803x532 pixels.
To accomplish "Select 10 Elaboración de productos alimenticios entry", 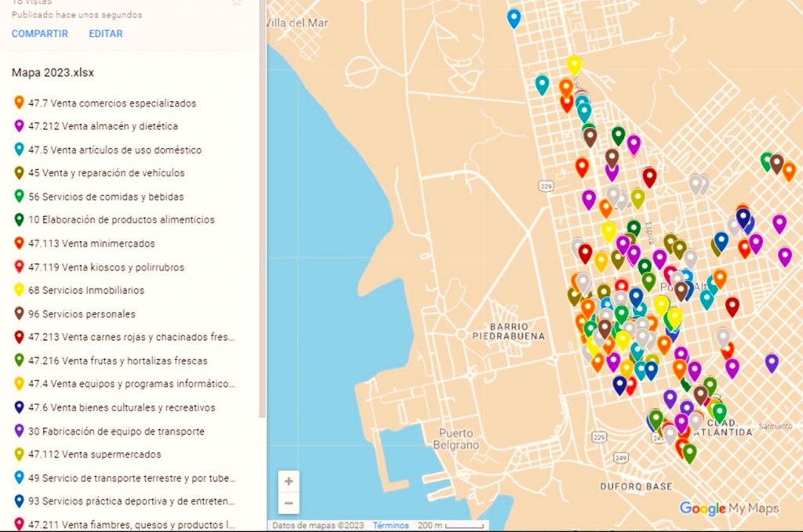I will point(121,220).
